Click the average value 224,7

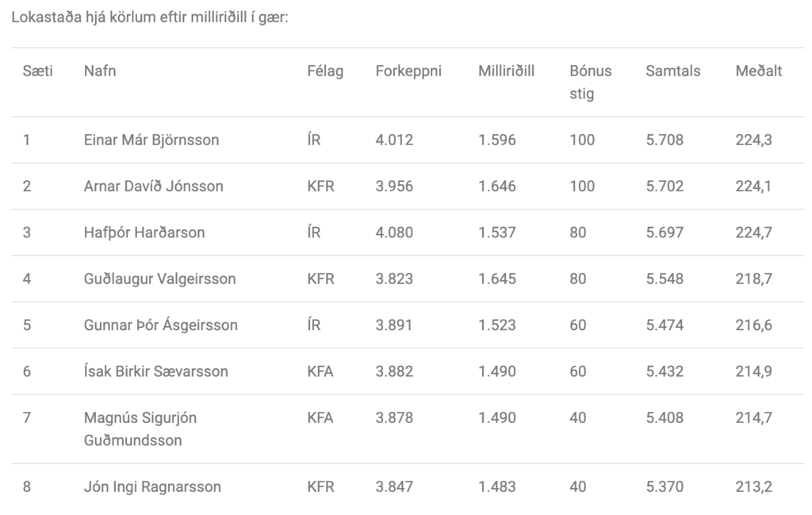point(753,233)
